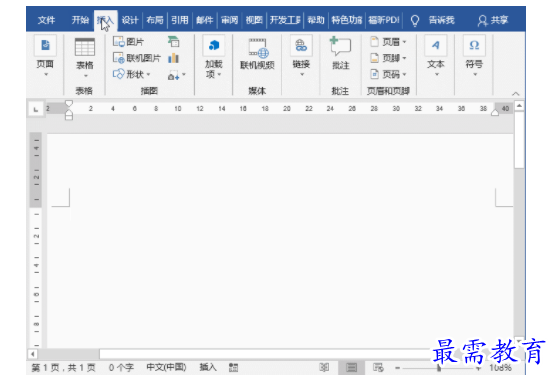Open the 表格 (Table) insert dropdown
Image resolution: width=554 pixels, height=383 pixels.
[x=85, y=58]
